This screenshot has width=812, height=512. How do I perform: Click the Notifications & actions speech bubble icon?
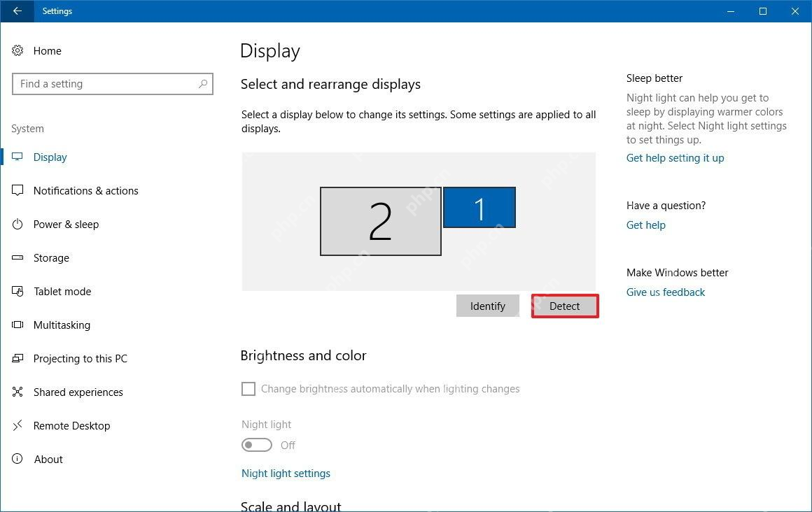coord(17,190)
